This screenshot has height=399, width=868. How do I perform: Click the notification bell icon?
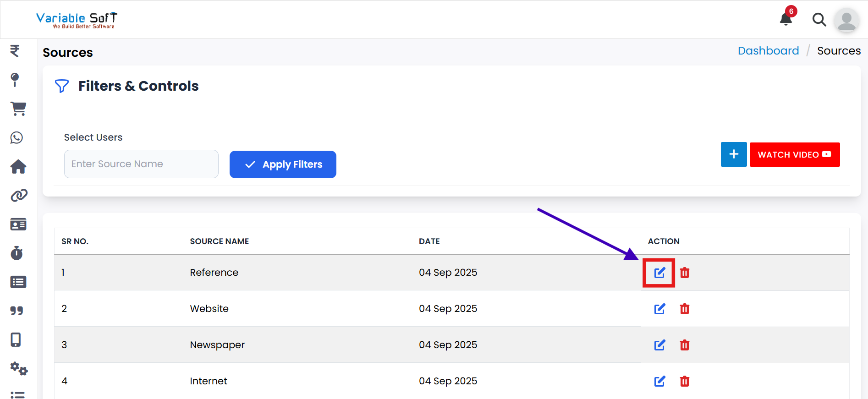786,19
